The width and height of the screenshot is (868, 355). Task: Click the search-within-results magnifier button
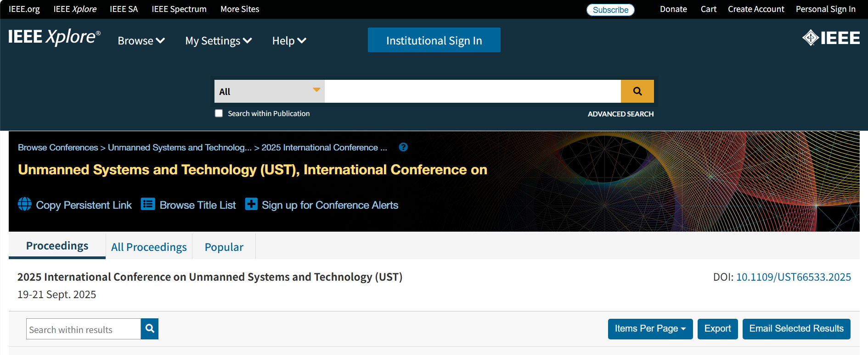(x=150, y=329)
